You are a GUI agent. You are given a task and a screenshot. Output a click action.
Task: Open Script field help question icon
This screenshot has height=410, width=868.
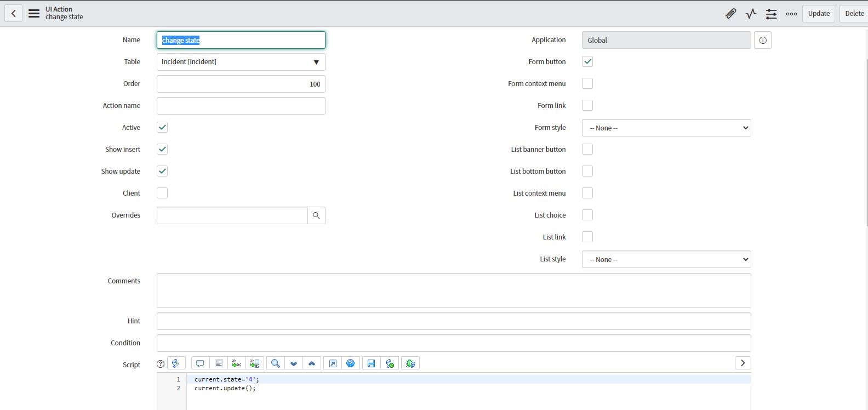[161, 364]
